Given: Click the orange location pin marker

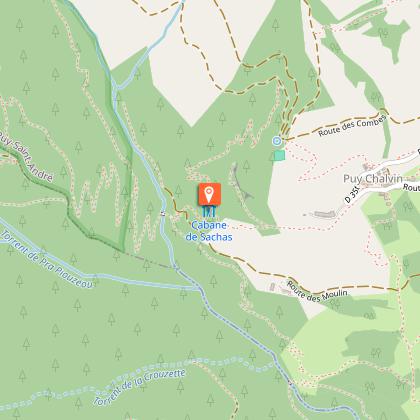Looking at the screenshot, I should (x=209, y=194).
